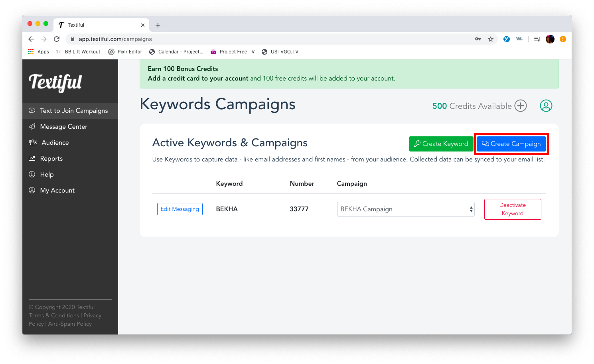The height and width of the screenshot is (364, 594).
Task: Close the Textiful tab
Action: coord(143,25)
